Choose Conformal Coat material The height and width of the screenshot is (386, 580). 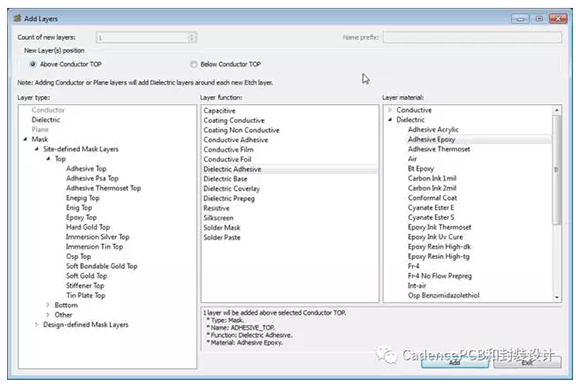(432, 198)
